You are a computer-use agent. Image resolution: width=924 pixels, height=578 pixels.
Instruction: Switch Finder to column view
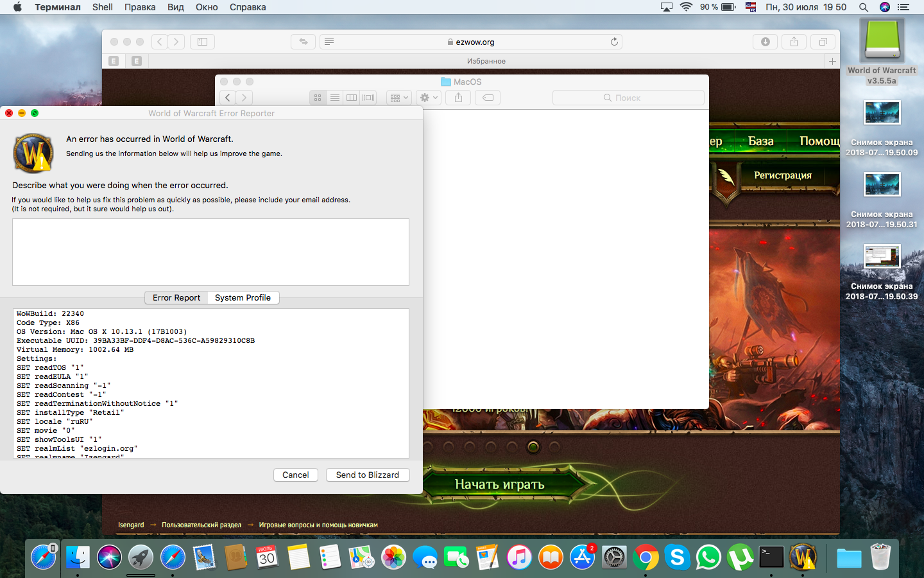coord(352,98)
